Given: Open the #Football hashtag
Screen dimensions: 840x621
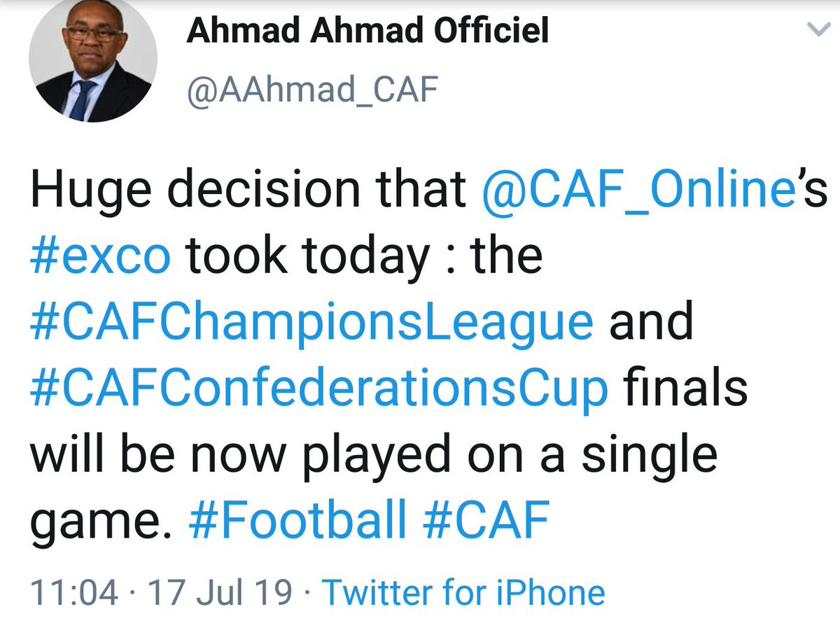Looking at the screenshot, I should point(297,519).
